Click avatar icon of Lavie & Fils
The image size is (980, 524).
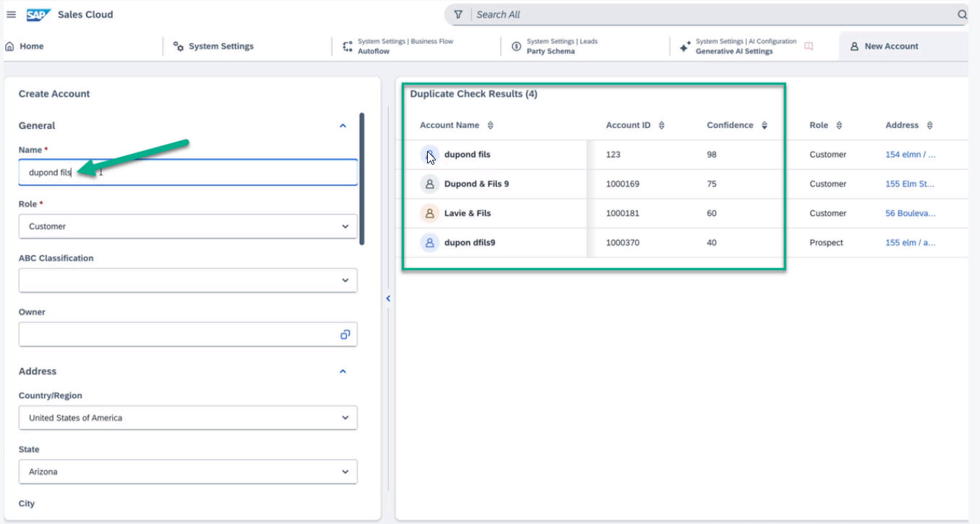click(x=429, y=213)
